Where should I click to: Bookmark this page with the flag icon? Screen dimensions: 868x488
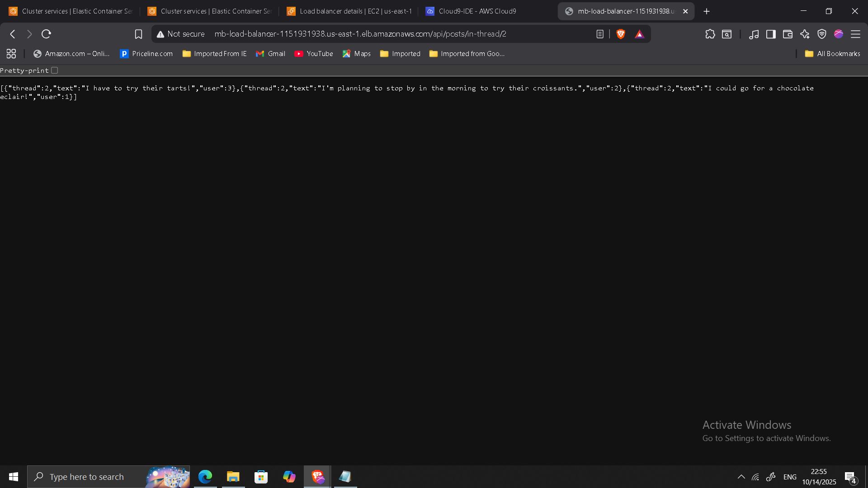click(138, 34)
